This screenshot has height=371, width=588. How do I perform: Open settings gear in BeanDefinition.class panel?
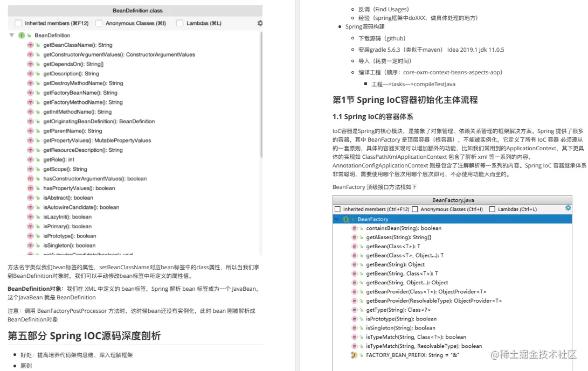(x=260, y=23)
